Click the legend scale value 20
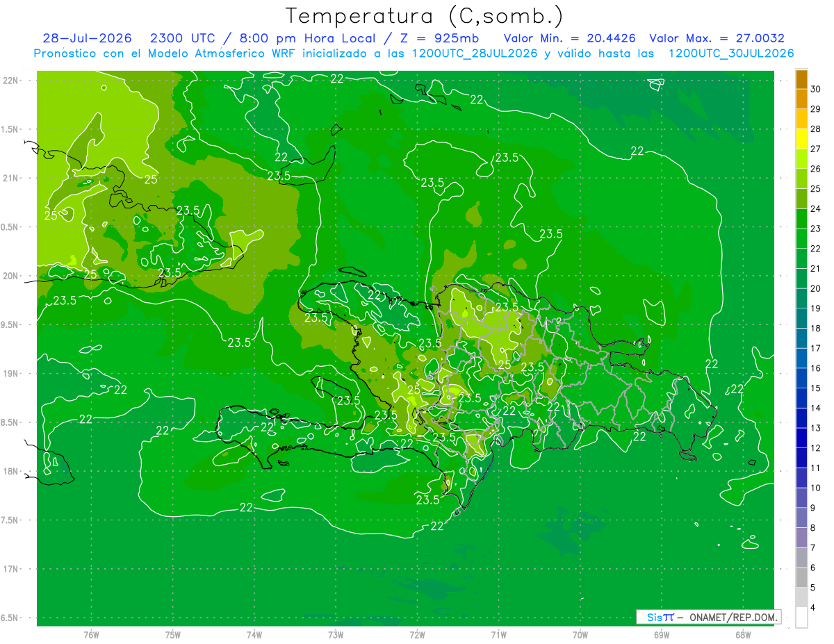The image size is (834, 644). (816, 288)
